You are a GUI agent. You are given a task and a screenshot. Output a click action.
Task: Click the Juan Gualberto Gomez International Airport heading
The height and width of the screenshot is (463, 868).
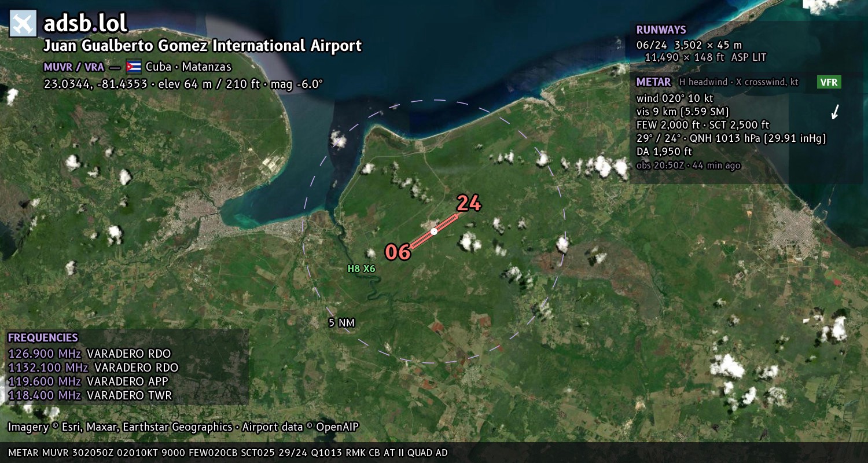tap(203, 46)
